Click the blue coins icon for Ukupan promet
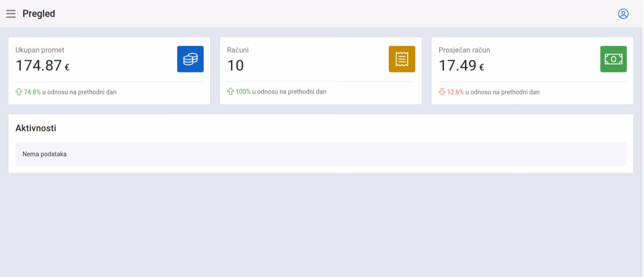The height and width of the screenshot is (277, 644). point(190,59)
